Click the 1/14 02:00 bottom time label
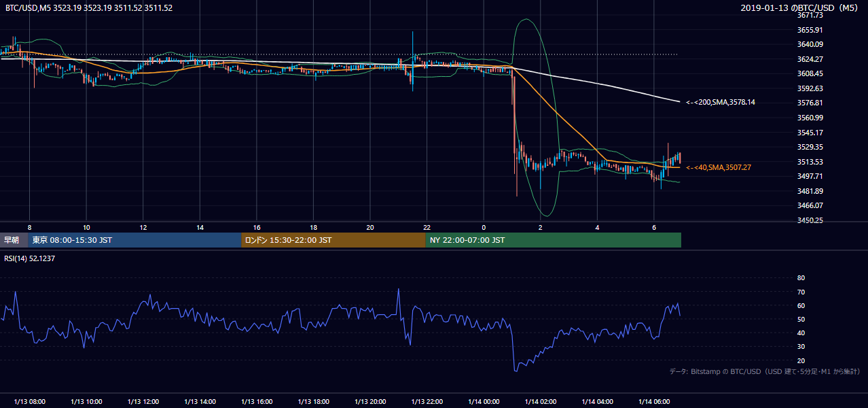 pos(540,401)
